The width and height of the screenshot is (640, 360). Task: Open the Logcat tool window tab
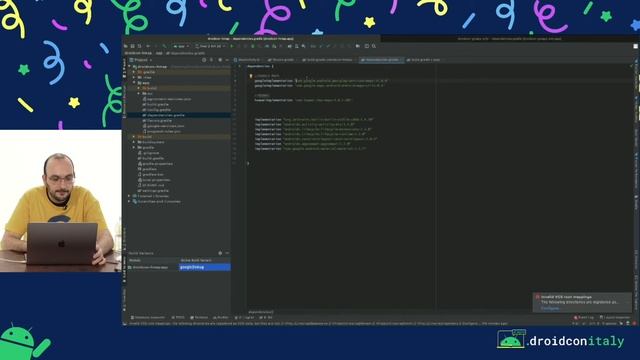click(245, 317)
